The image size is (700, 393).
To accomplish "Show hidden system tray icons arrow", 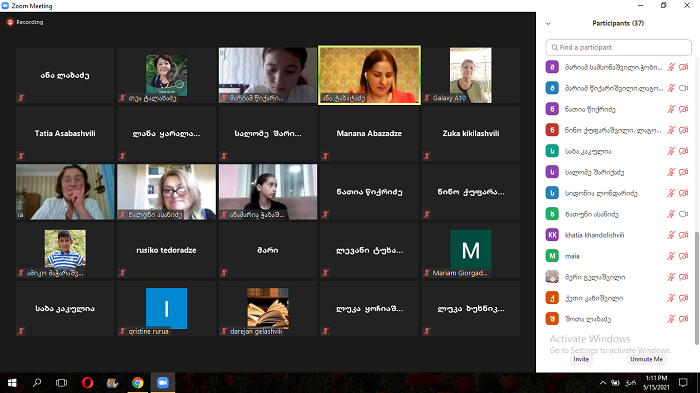I will 603,383.
